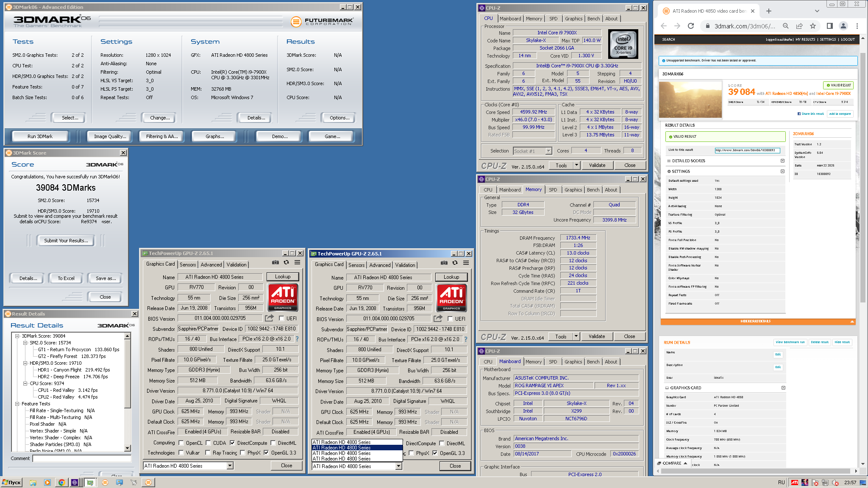
Task: Click the screenshot camera icon in left GPU-Z
Action: click(275, 263)
